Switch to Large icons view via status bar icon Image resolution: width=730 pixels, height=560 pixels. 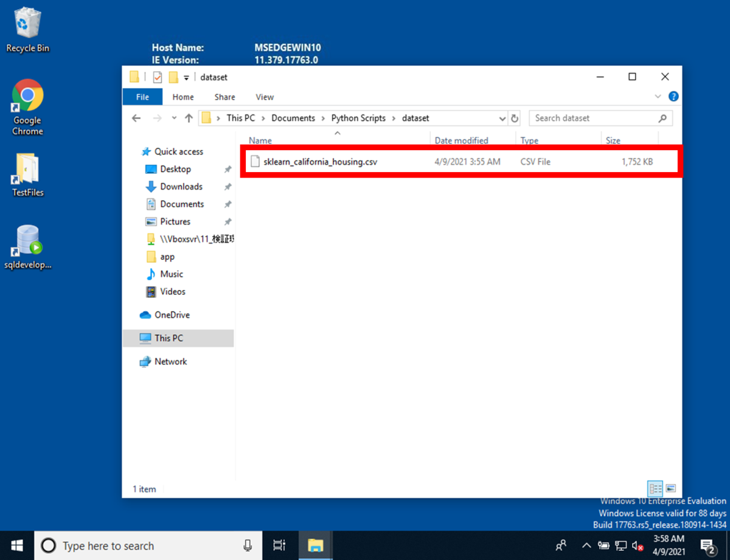coord(670,488)
